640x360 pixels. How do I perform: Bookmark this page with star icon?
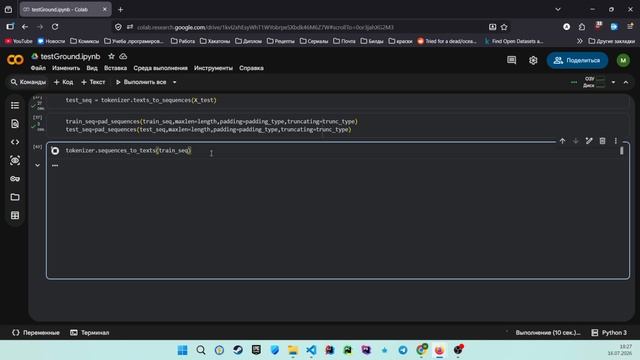tap(504, 27)
